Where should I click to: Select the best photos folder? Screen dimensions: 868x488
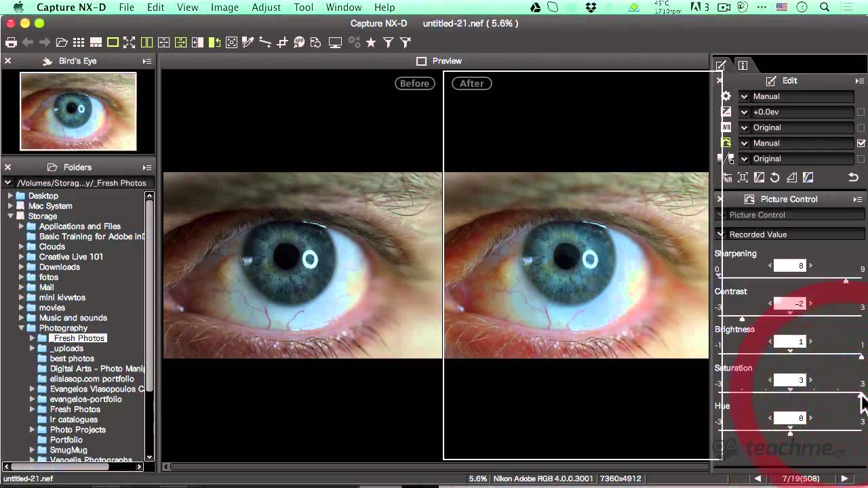[x=72, y=359]
